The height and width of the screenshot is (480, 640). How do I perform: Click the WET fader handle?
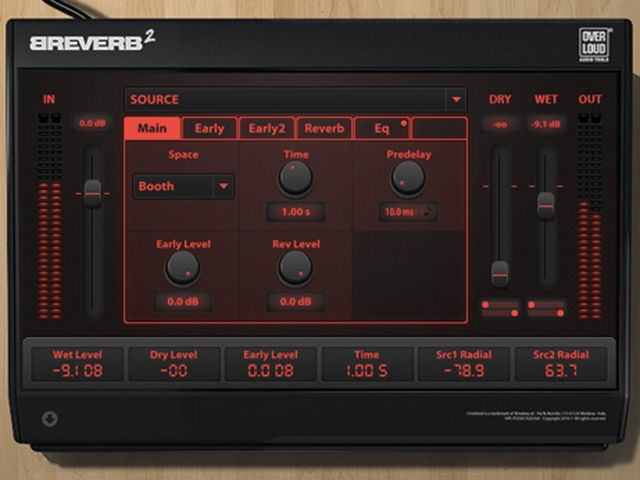pos(546,205)
